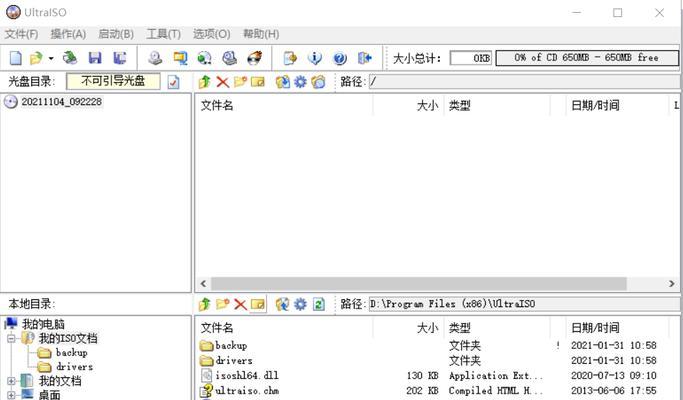Open the dropdown arrow next to Open icon
Screen dimensions: 683x400
(51, 58)
